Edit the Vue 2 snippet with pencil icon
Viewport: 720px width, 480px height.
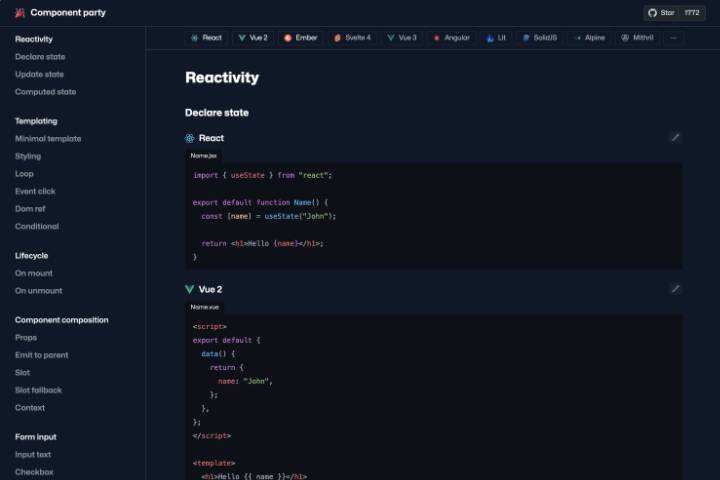click(675, 289)
